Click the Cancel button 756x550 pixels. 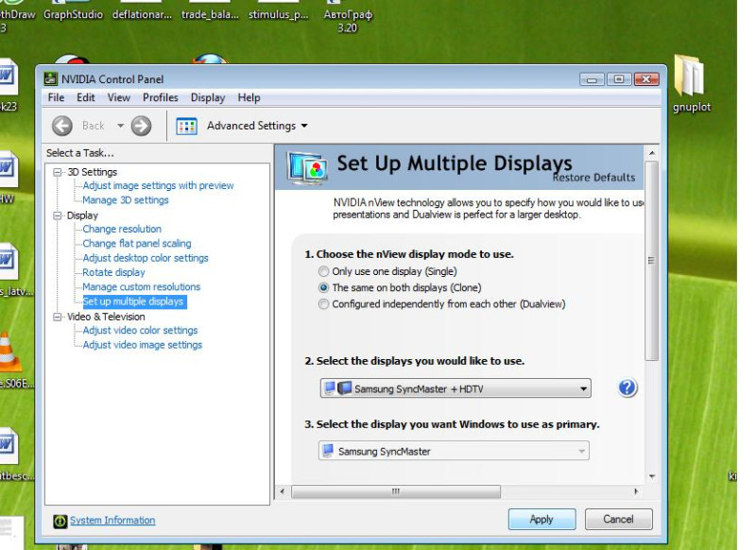pos(619,519)
